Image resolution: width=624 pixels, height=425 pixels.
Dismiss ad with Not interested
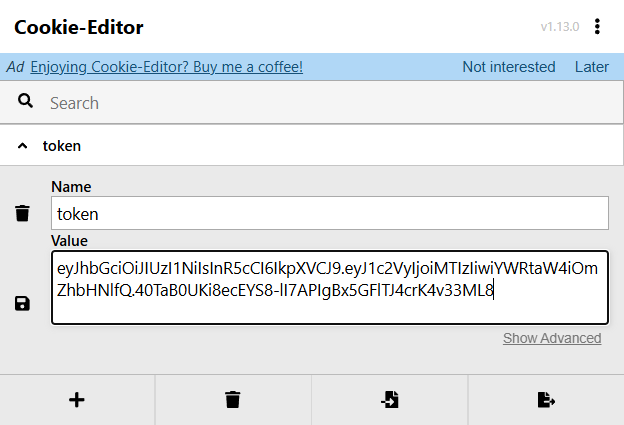(508, 67)
